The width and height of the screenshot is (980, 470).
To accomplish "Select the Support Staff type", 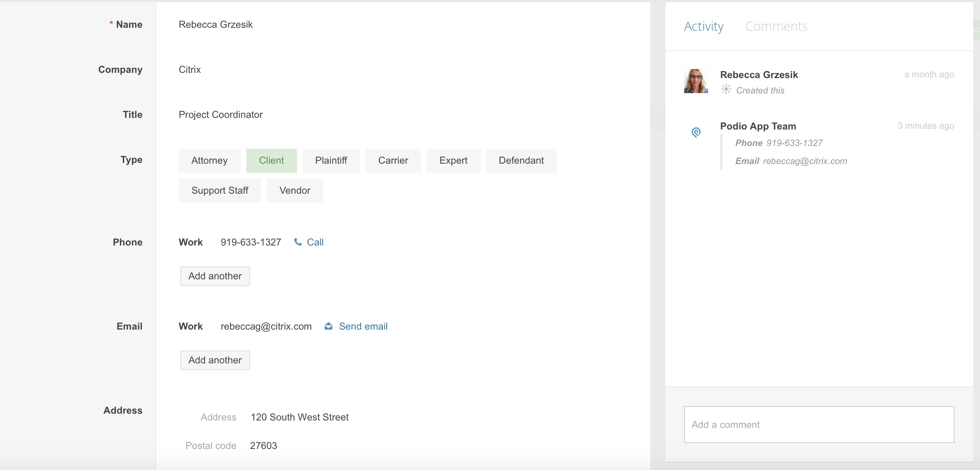I will (x=220, y=190).
